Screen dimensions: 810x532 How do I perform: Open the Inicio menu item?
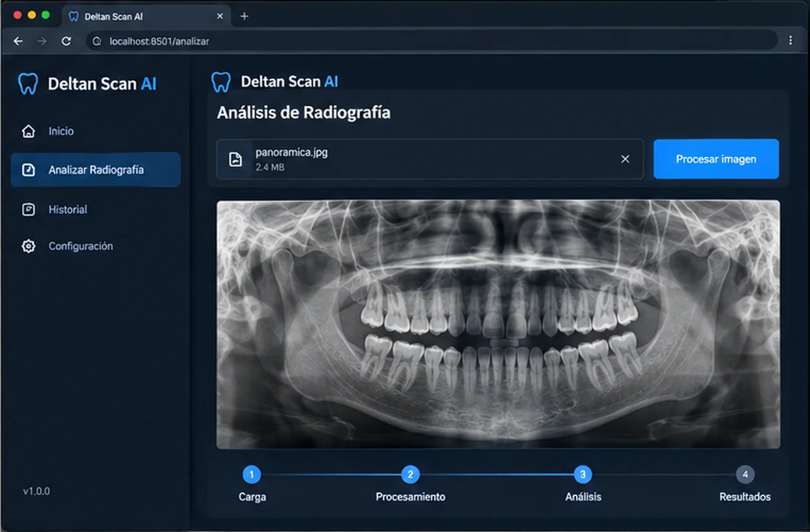click(96, 131)
